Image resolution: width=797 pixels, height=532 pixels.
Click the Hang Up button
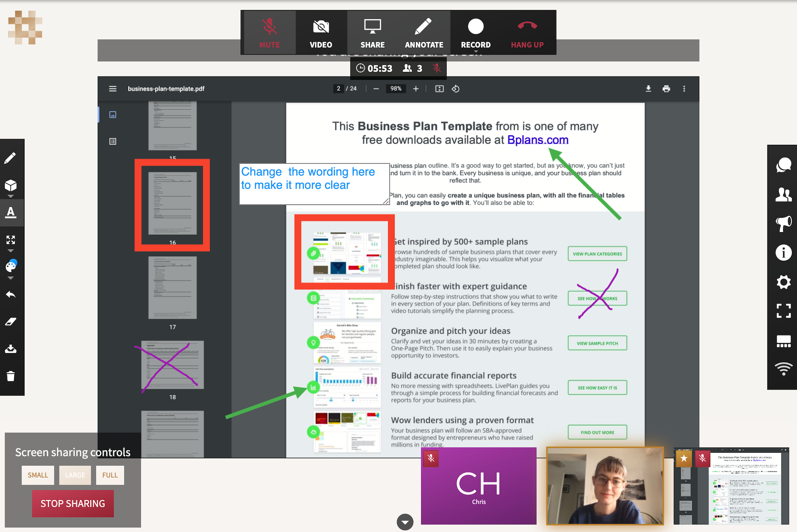(x=525, y=32)
